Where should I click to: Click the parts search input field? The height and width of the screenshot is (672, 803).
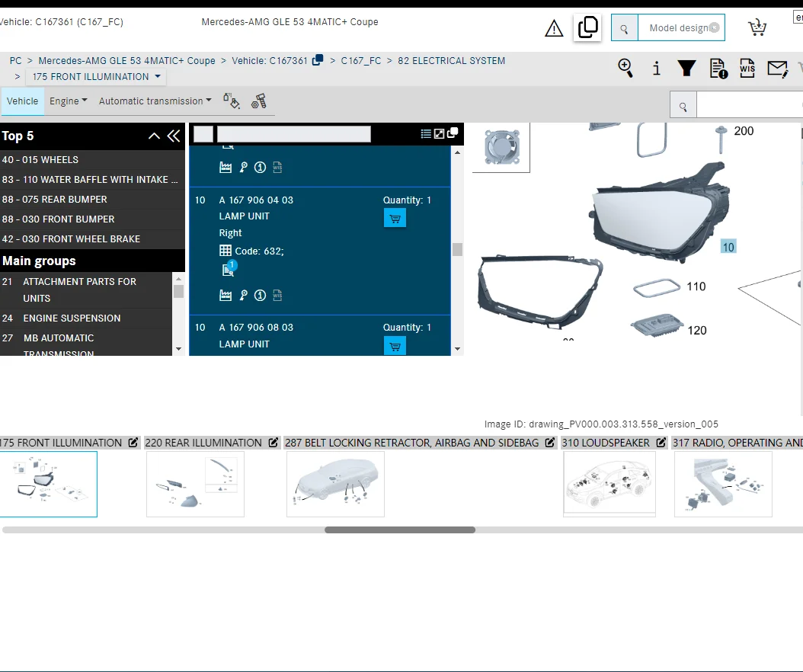tap(750, 107)
